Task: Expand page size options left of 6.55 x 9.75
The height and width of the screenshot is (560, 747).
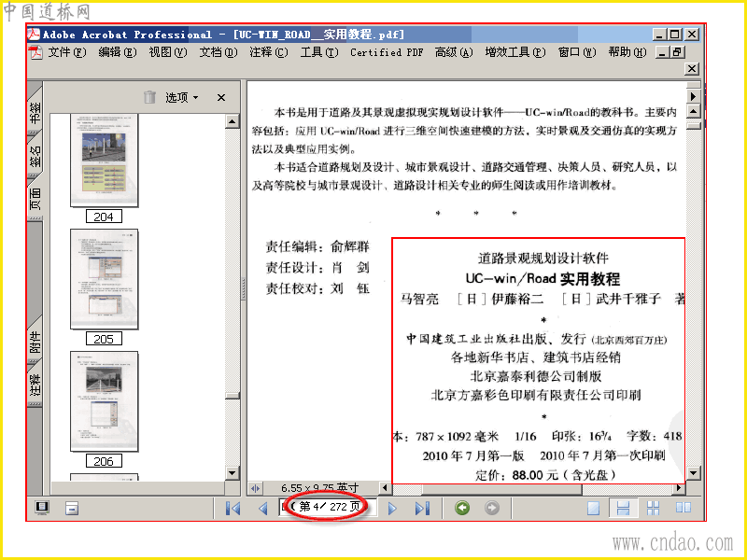Action: coord(255,488)
